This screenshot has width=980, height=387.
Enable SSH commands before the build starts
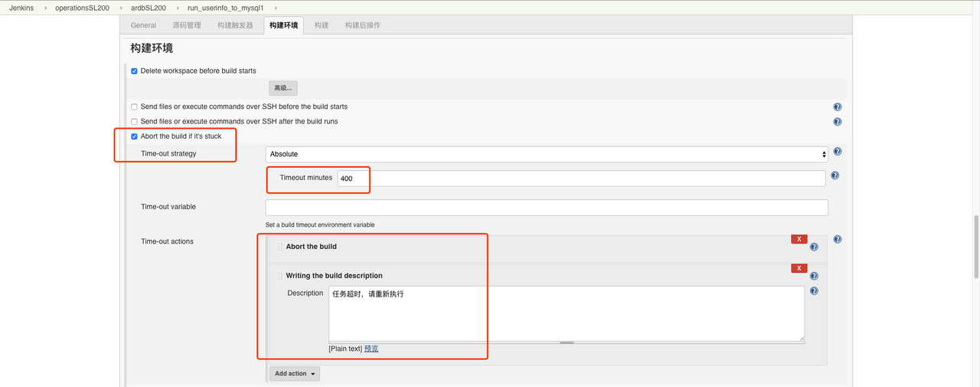coord(134,107)
